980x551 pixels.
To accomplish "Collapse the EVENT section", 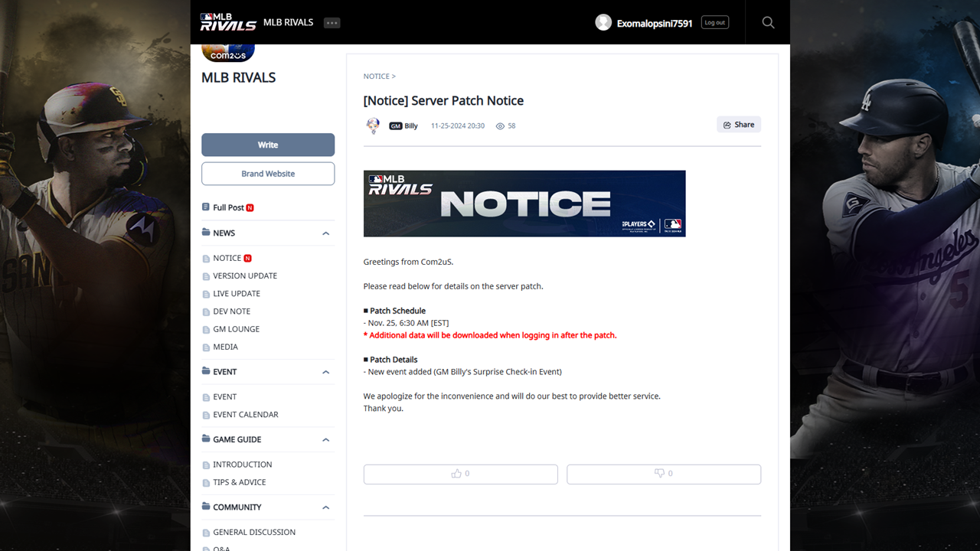I will (x=325, y=372).
